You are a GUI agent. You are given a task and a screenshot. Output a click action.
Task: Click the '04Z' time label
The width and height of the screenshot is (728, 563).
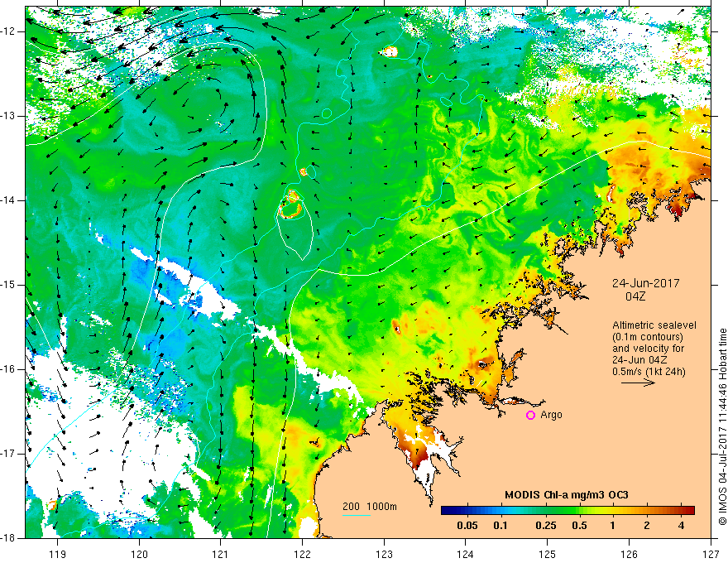(x=635, y=296)
